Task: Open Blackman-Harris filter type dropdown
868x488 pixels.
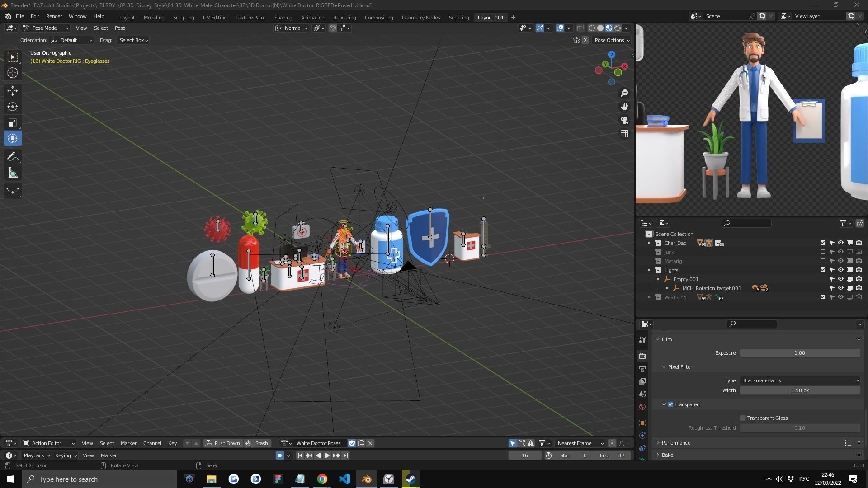Action: point(800,380)
